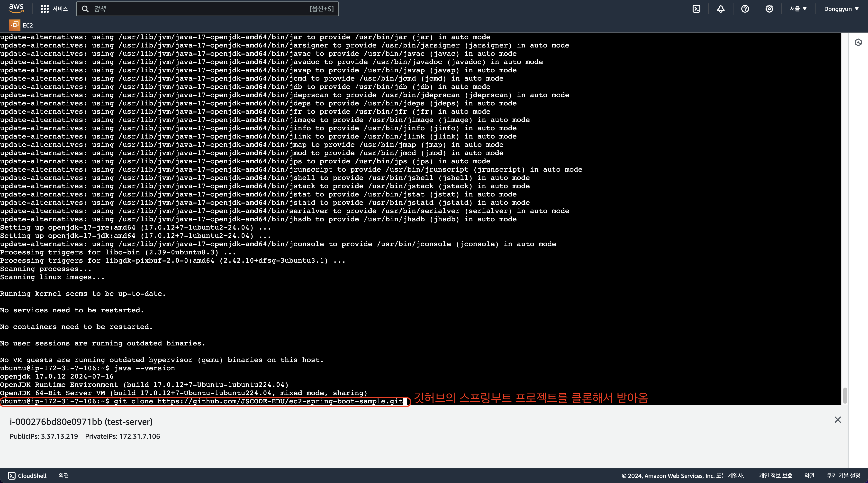Screen dimensions: 868x483
Task: Open the 약관 terms link
Action: (809, 476)
